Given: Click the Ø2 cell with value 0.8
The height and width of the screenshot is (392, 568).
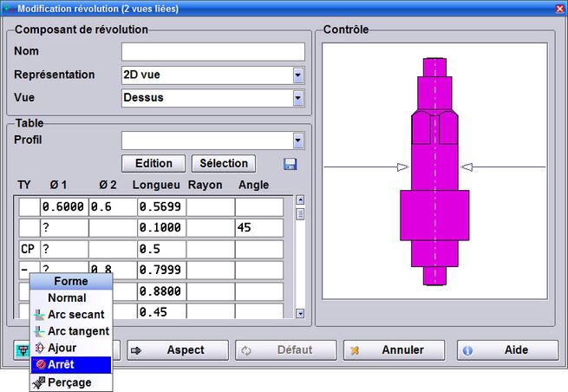Looking at the screenshot, I should click(113, 267).
